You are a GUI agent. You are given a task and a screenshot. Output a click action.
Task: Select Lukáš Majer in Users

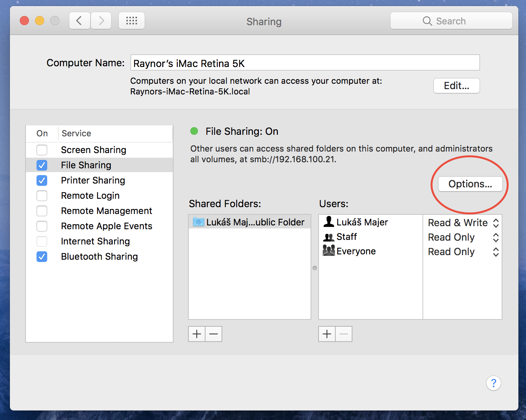(x=371, y=222)
